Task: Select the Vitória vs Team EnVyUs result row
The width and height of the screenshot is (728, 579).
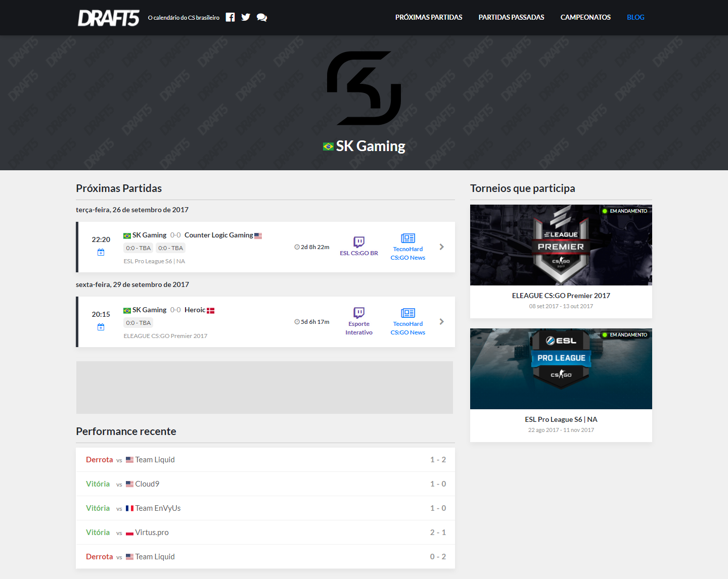Action: (265, 508)
